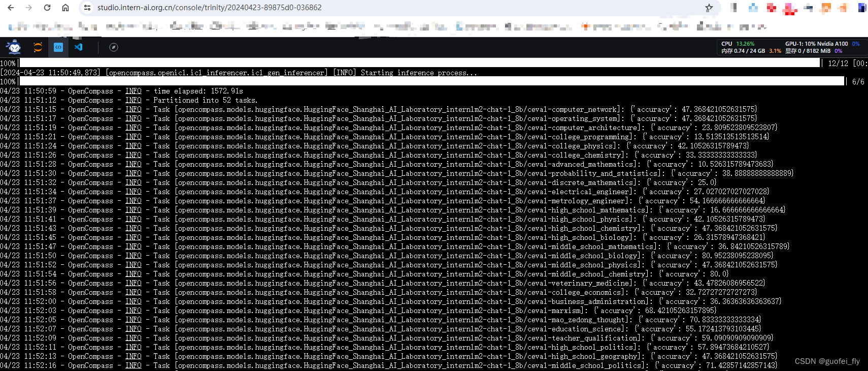The width and height of the screenshot is (868, 371).
Task: View site information icon beside the URL
Action: coord(87,8)
